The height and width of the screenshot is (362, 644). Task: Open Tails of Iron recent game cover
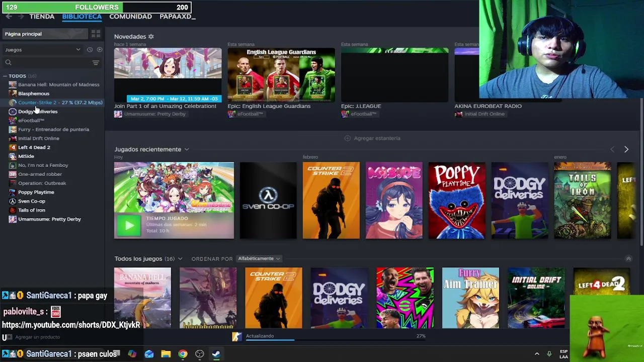583,200
